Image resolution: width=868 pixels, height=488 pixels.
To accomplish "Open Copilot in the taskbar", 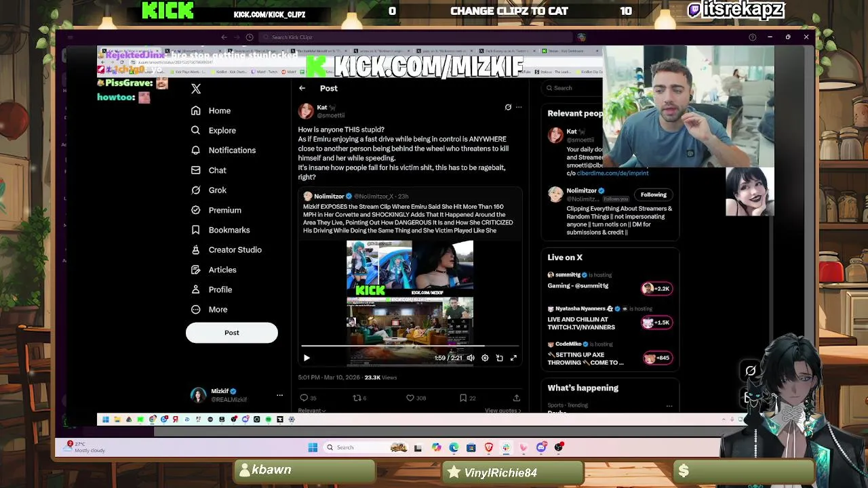I will pos(436,447).
